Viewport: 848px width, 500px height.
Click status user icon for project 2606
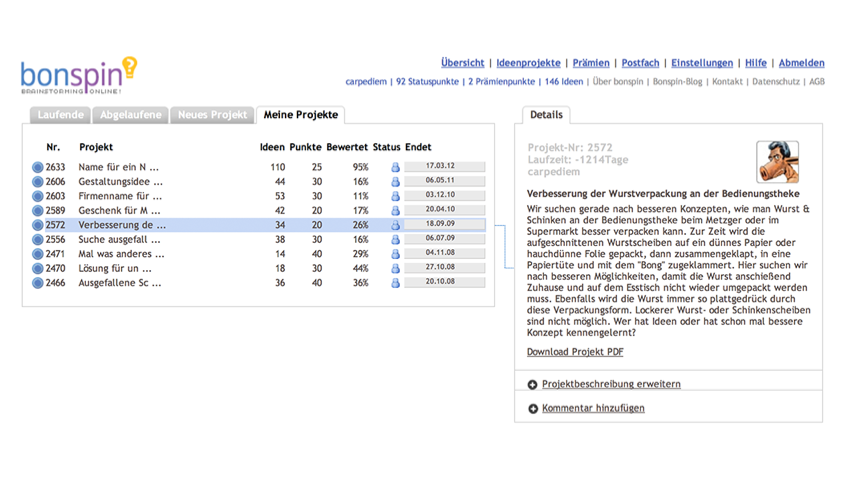pyautogui.click(x=395, y=182)
